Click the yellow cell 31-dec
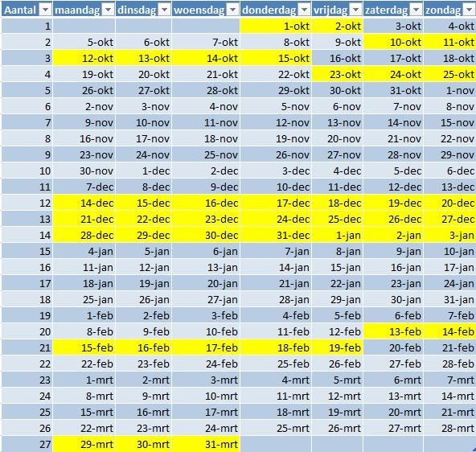Screen dimensions: 476x452 point(276,236)
